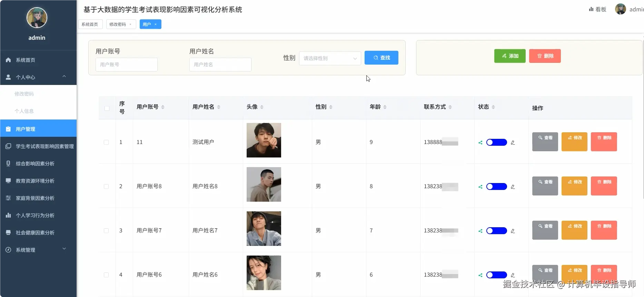
Task: Toggle status switch for 用户姓名8
Action: click(x=496, y=186)
